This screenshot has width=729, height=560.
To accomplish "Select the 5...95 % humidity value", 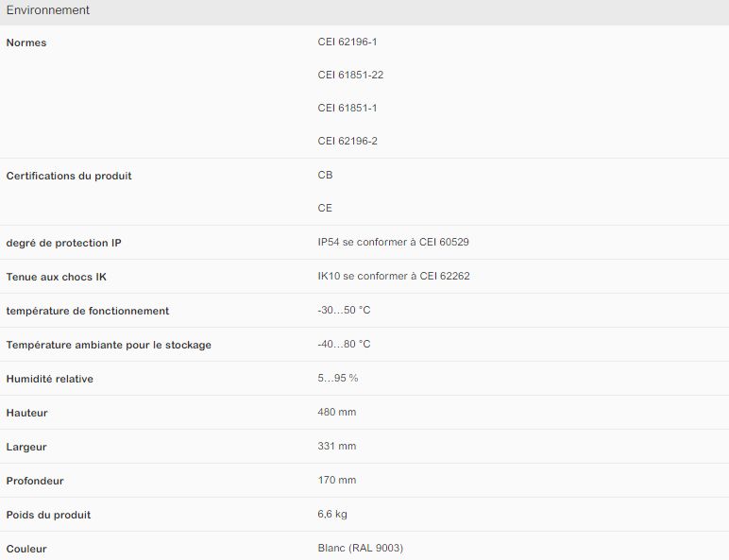I will pyautogui.click(x=338, y=378).
